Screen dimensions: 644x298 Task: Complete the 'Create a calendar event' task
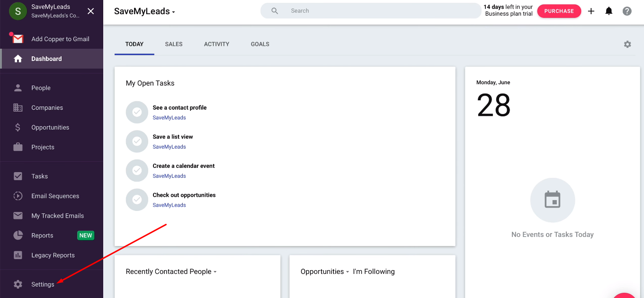137,170
